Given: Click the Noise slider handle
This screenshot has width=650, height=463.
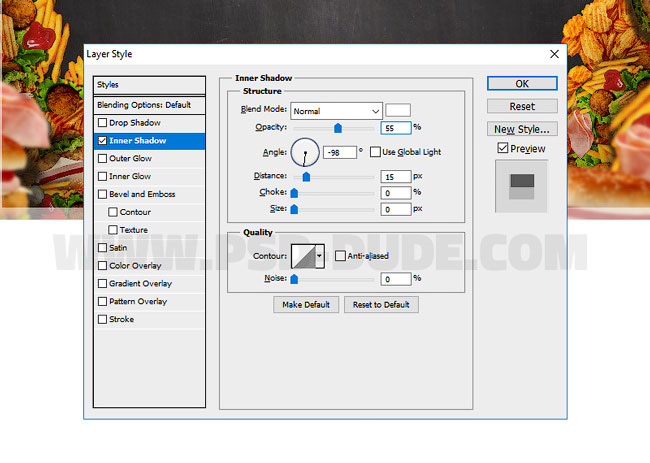Looking at the screenshot, I should coord(294,279).
